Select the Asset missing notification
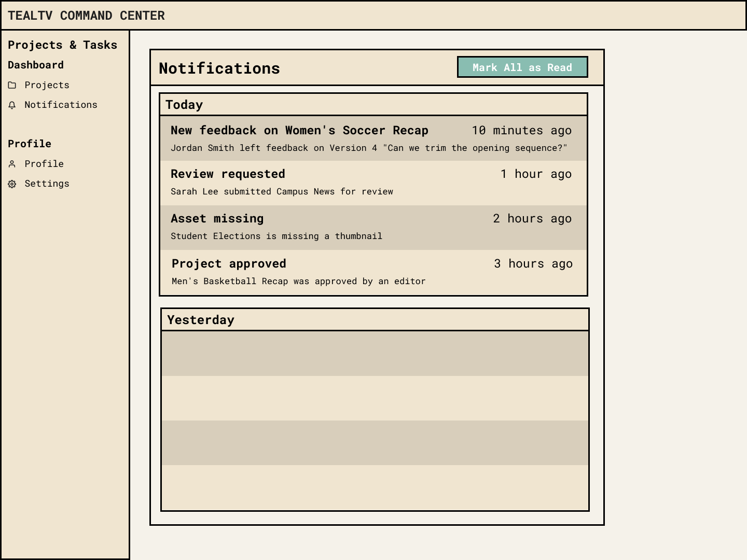Viewport: 747px width, 560px height. click(374, 228)
